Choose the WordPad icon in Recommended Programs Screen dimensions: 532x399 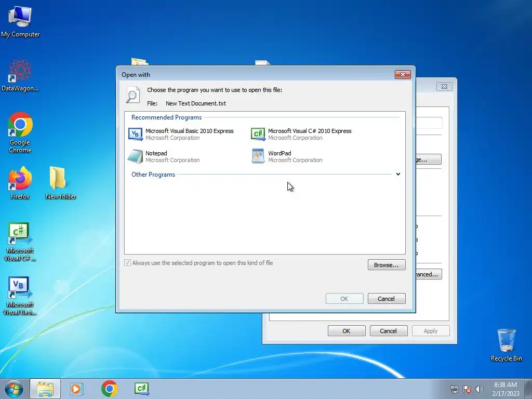[x=258, y=156]
